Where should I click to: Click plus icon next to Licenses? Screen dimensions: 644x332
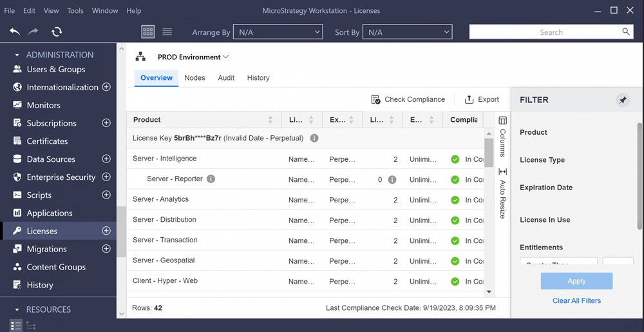106,231
